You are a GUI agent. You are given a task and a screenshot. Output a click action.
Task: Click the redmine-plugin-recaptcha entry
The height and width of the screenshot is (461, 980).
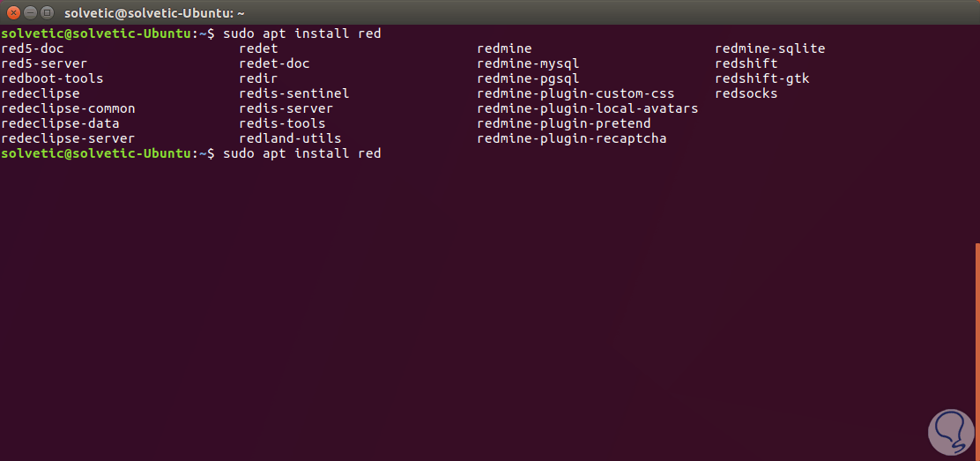tap(571, 138)
